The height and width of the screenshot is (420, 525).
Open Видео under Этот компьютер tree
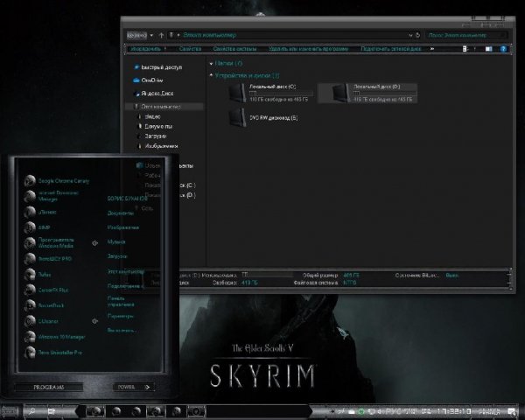[150, 116]
